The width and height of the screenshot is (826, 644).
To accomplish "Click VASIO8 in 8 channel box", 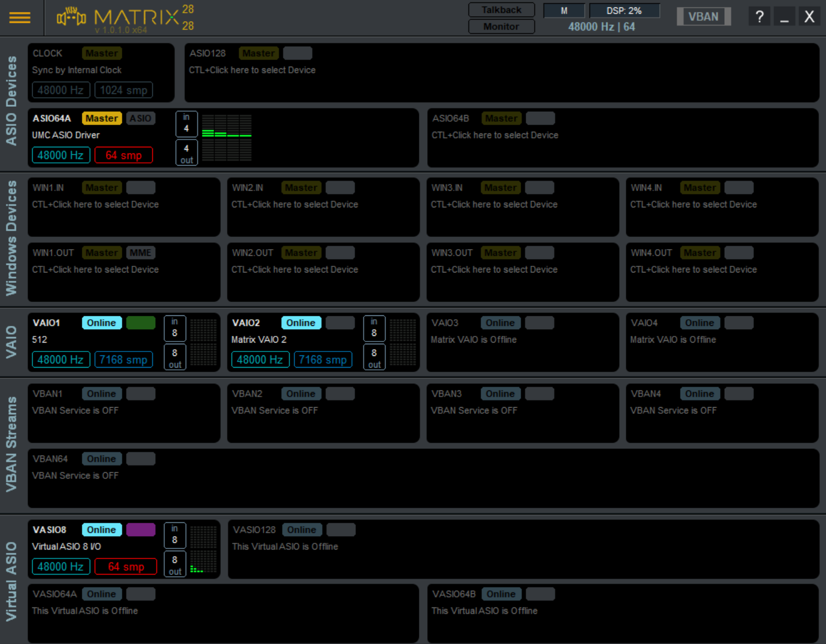I will [175, 535].
